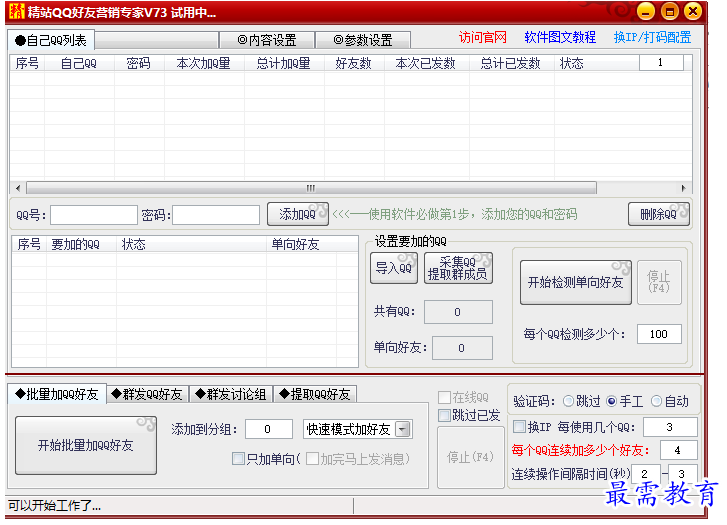The image size is (727, 525).
Task: Focus the QQ号 input field
Action: coord(94,215)
